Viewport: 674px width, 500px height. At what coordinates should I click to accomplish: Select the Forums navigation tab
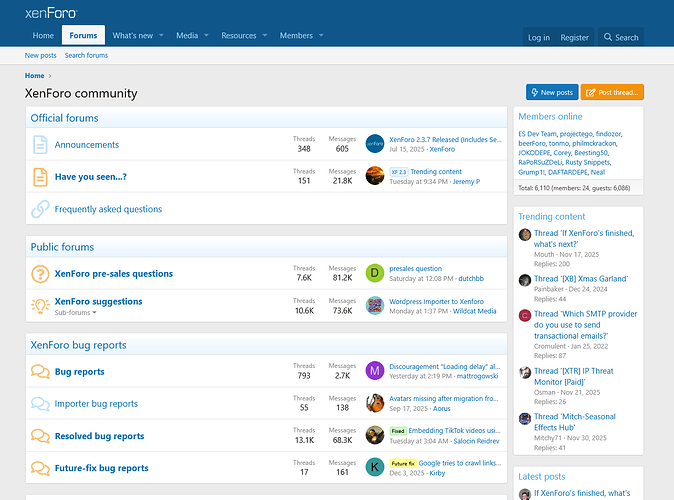(83, 35)
